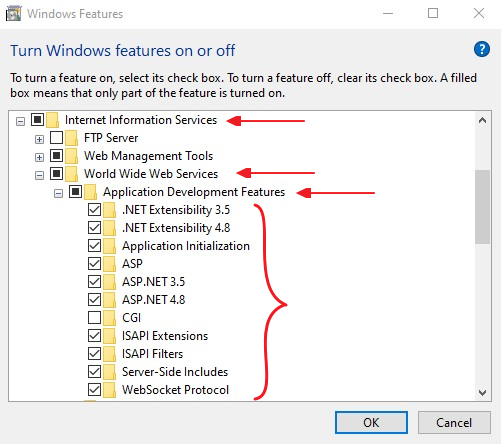Uncheck the ASP.NET 3.5 checkbox
Viewport: 501px width, 444px height.
pos(94,282)
